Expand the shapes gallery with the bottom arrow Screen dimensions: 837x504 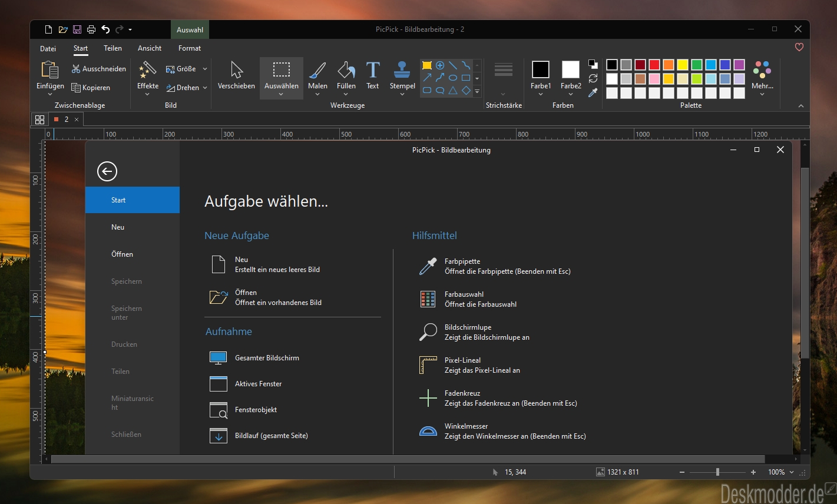(x=477, y=91)
